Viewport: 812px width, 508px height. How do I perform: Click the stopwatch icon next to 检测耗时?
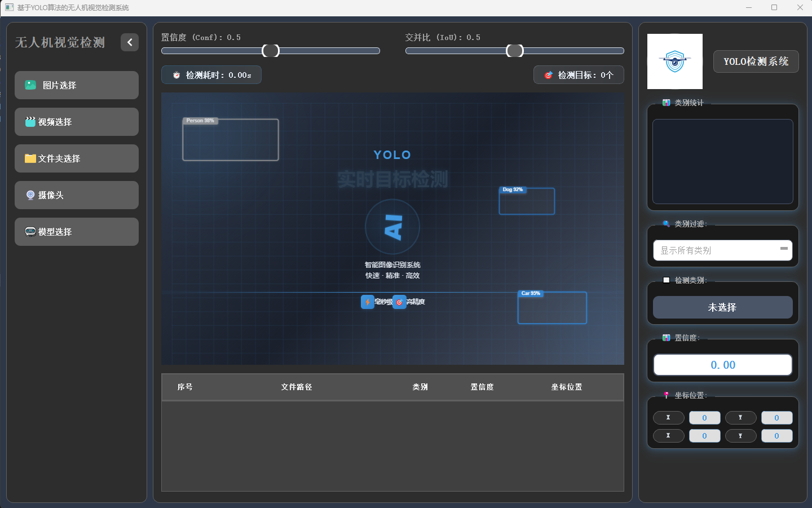click(176, 75)
